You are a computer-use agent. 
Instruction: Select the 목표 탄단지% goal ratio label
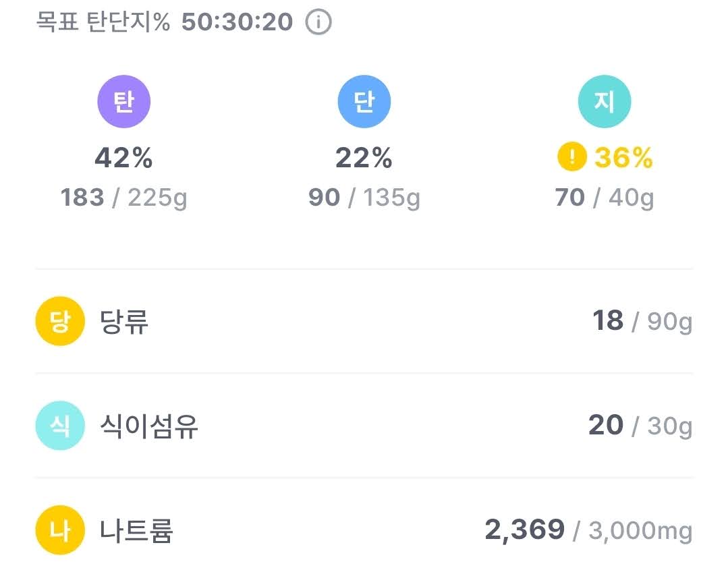click(103, 22)
